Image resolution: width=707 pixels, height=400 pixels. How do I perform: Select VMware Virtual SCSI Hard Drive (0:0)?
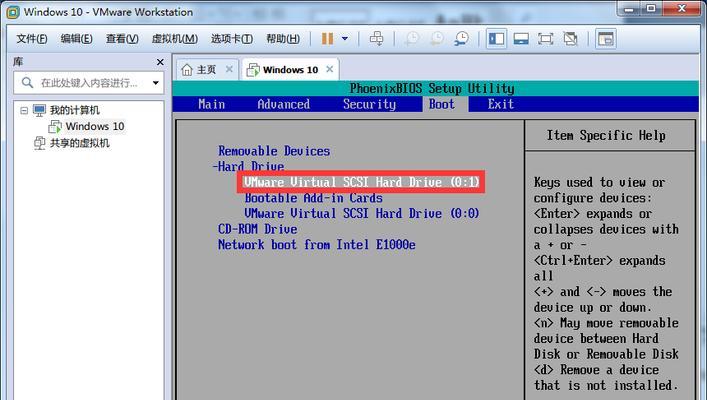362,213
